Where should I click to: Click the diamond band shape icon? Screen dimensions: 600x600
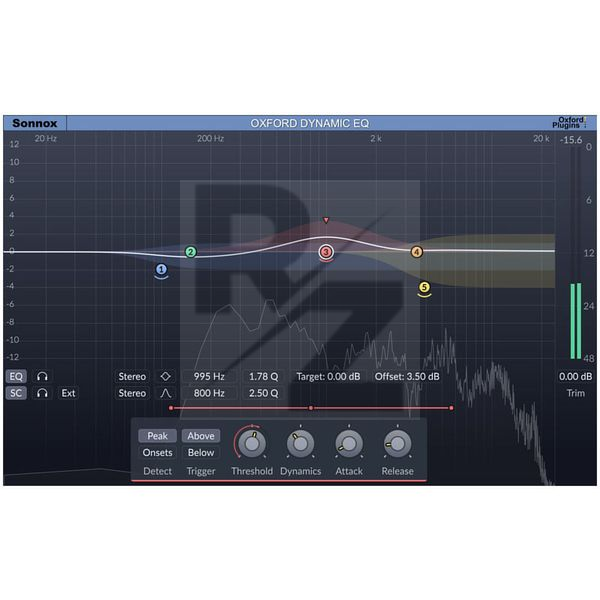[165, 377]
